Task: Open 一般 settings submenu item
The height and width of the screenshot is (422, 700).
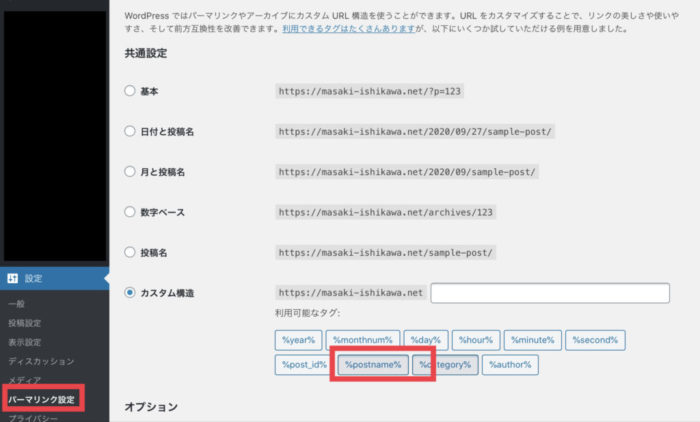Action: click(x=17, y=304)
